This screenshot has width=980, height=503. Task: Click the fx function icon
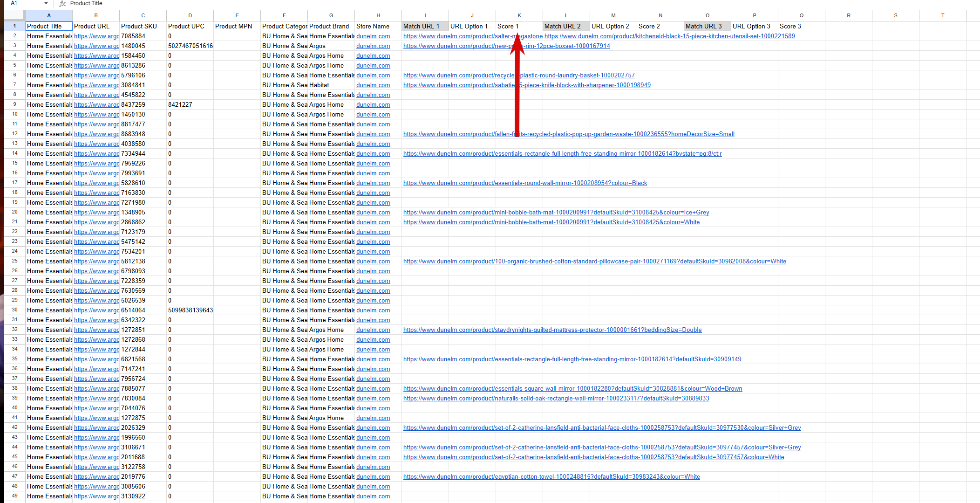pyautogui.click(x=62, y=3)
